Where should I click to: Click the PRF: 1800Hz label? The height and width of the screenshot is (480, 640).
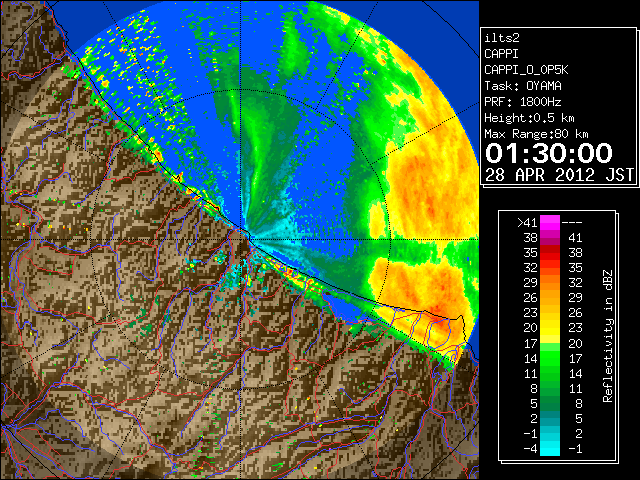click(x=522, y=102)
